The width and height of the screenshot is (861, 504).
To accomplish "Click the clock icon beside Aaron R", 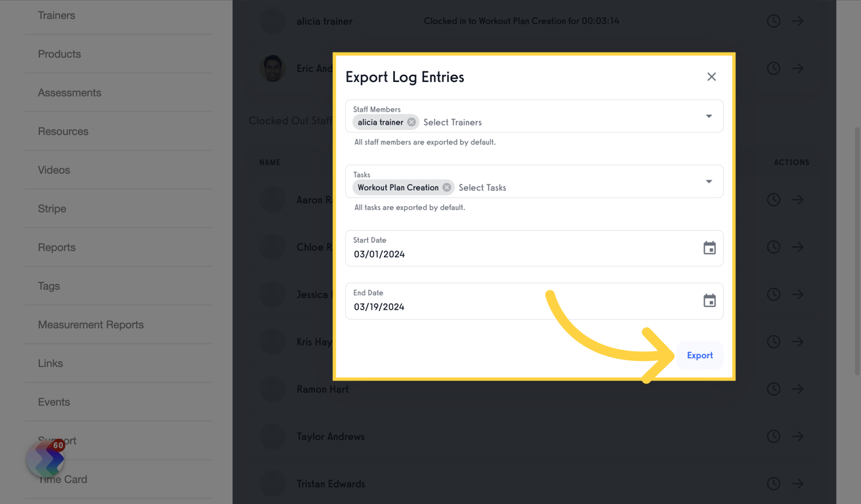I will click(773, 199).
